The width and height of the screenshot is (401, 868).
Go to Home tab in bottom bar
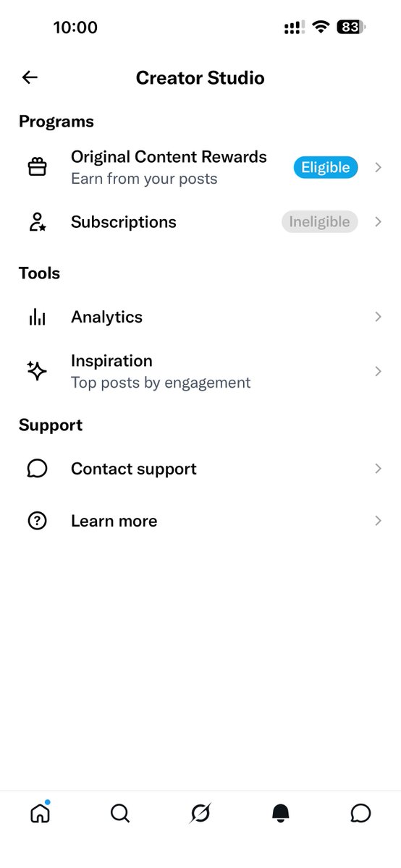[41, 813]
